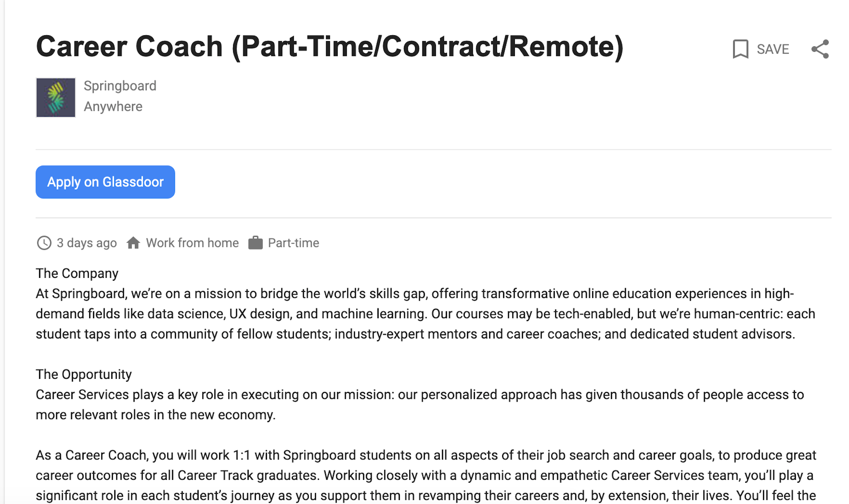The width and height of the screenshot is (849, 504).
Task: Click the Anywhere location text
Action: [113, 106]
